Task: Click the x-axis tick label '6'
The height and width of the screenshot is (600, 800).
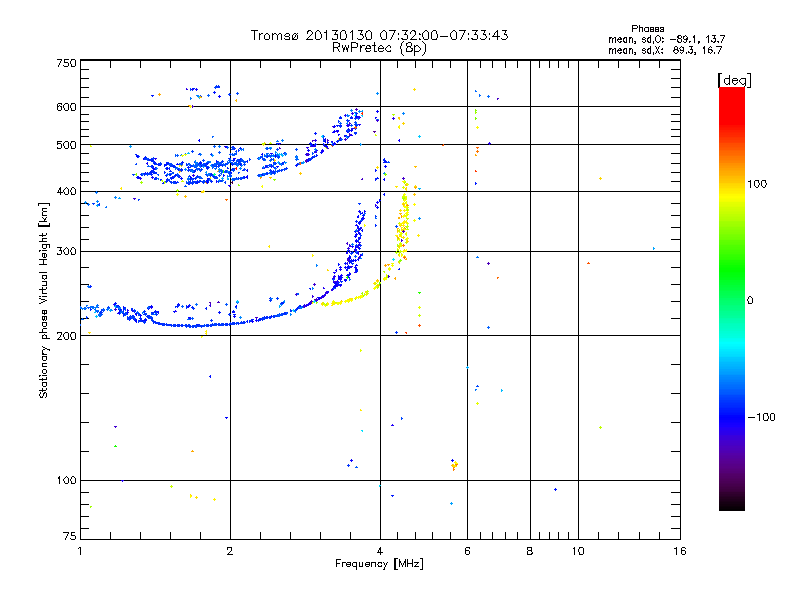Action: tap(467, 551)
